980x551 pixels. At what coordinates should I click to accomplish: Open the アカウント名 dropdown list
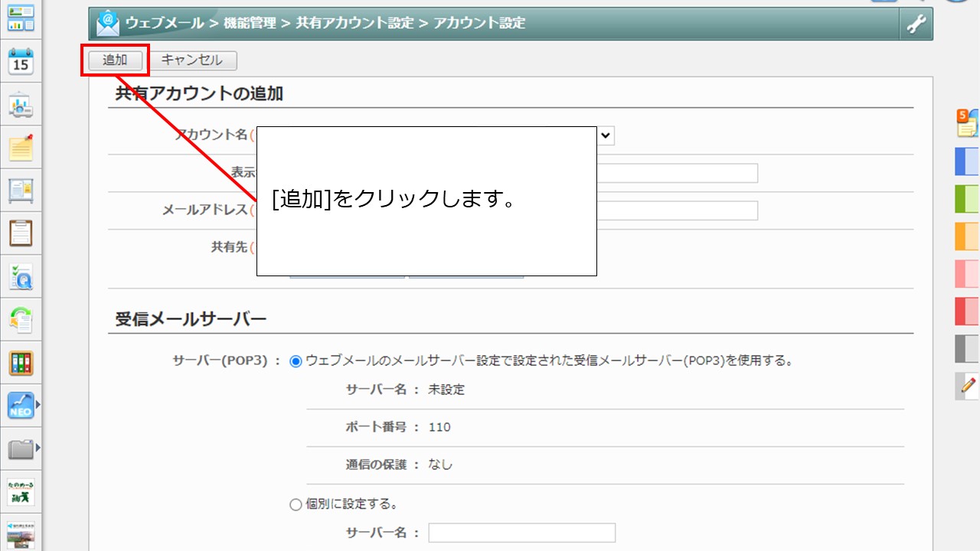(605, 135)
